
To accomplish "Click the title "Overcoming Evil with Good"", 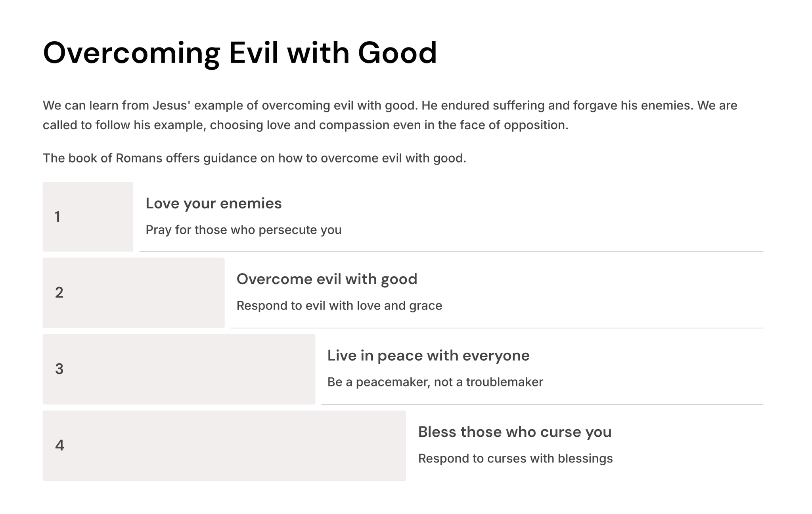I will pos(239,53).
